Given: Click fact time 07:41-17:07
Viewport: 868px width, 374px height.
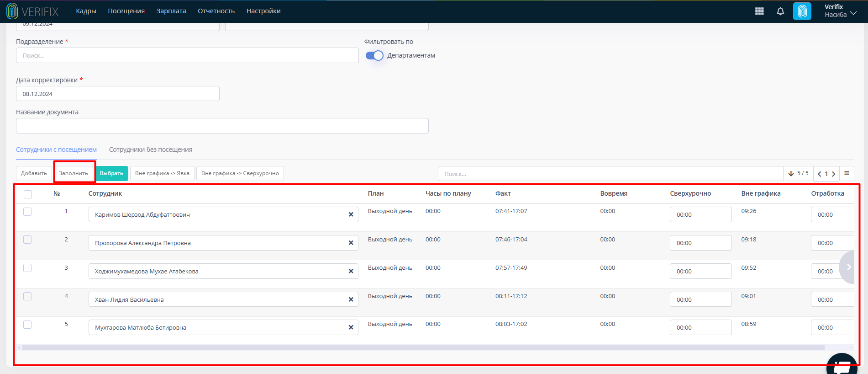Looking at the screenshot, I should (x=511, y=211).
